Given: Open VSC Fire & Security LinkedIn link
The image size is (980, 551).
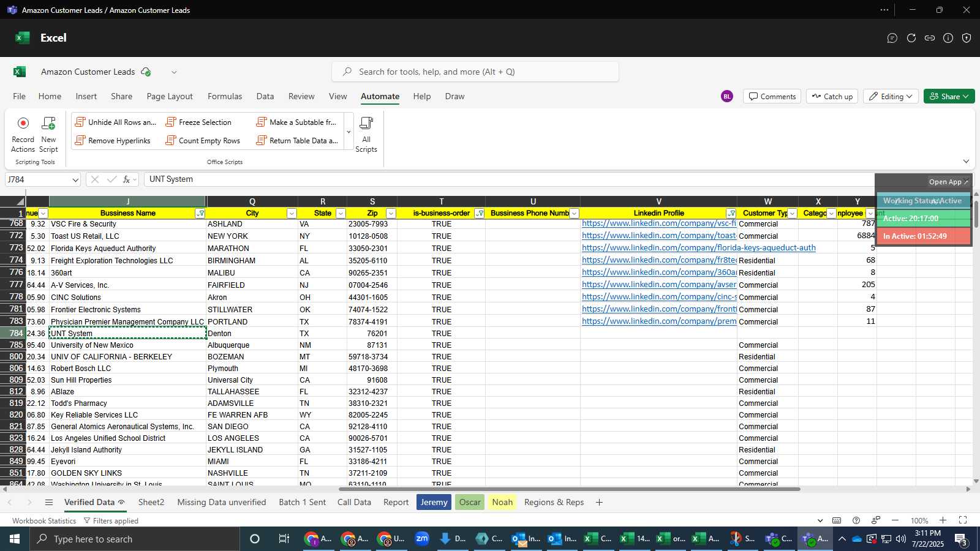Looking at the screenshot, I should pyautogui.click(x=659, y=223).
